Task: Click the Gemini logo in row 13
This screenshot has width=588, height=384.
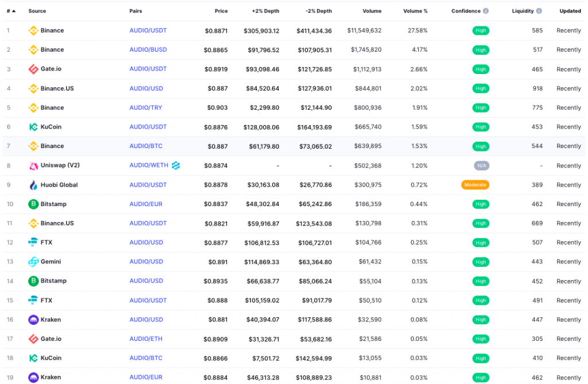Action: coord(33,262)
